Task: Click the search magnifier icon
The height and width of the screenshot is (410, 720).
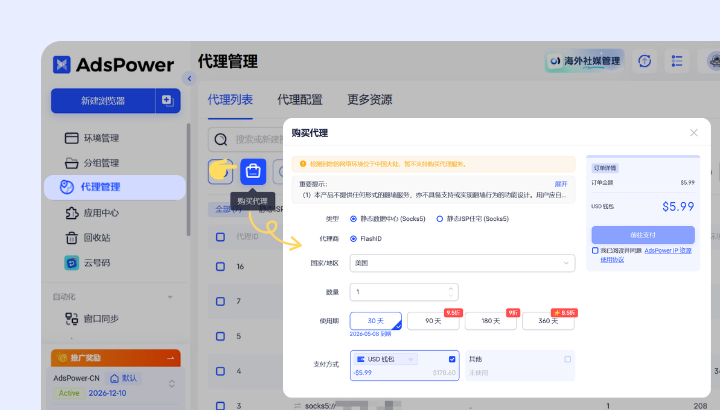Action: (x=221, y=139)
